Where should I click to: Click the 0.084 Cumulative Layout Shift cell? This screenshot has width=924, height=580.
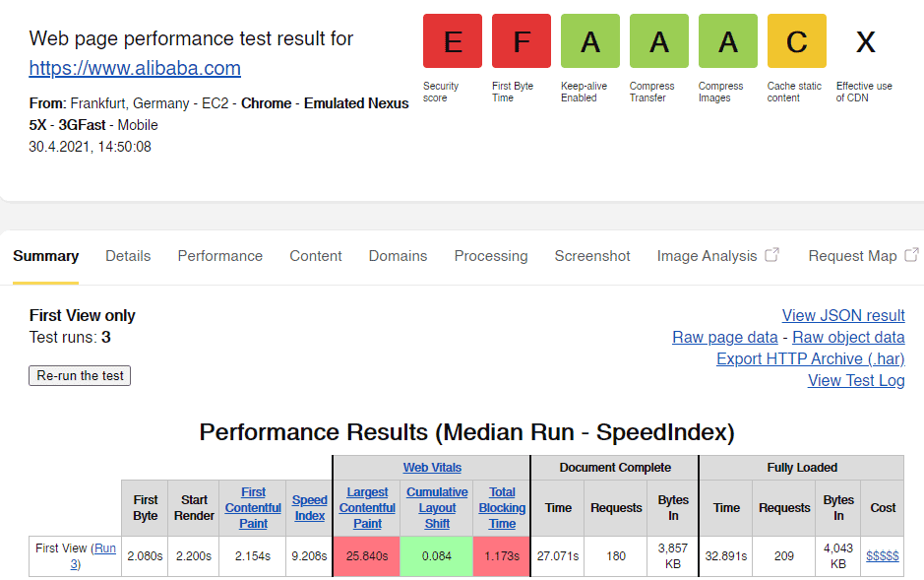437,555
